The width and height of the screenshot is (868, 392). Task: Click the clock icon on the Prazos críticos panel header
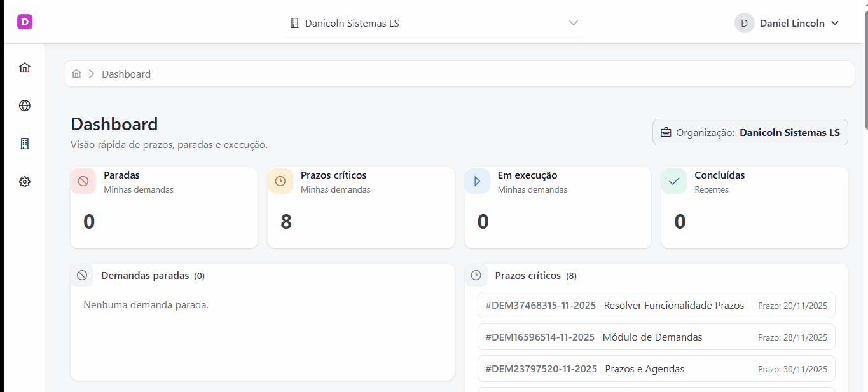(476, 274)
